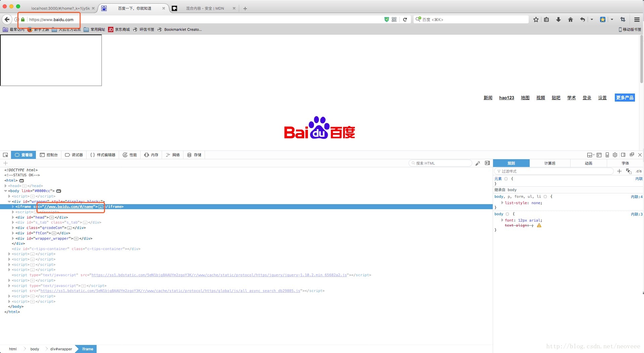The width and height of the screenshot is (644, 353).
Task: Reload the Baidu page
Action: (405, 19)
